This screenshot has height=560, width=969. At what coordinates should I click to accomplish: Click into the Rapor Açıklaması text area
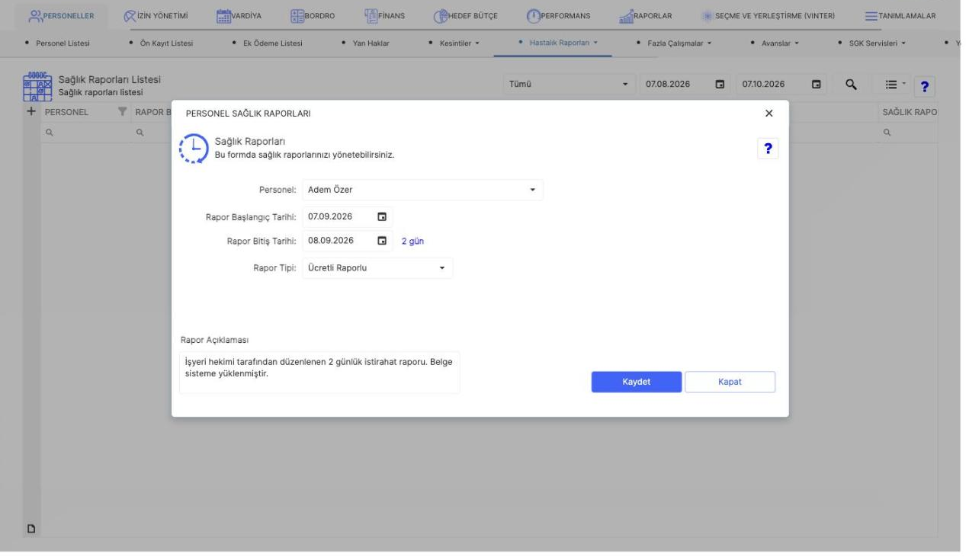point(319,372)
